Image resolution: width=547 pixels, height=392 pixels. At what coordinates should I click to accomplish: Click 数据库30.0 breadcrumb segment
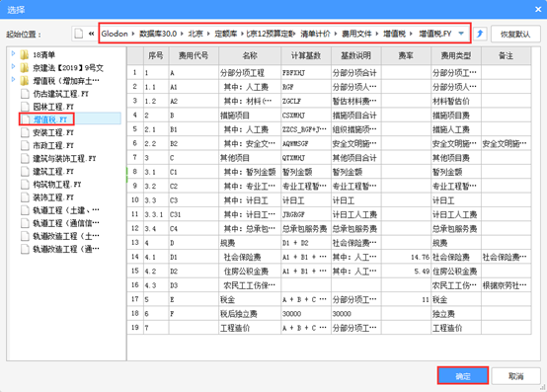(x=158, y=34)
